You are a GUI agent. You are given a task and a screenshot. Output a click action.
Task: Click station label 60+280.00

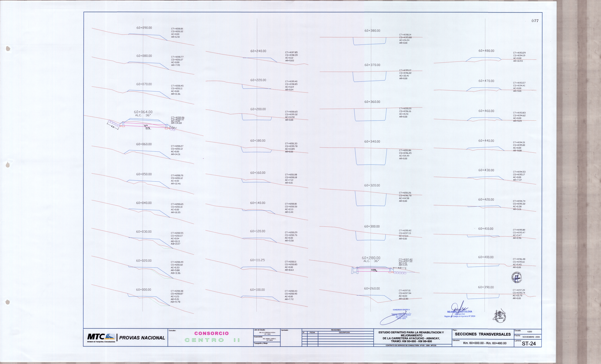[371, 258]
